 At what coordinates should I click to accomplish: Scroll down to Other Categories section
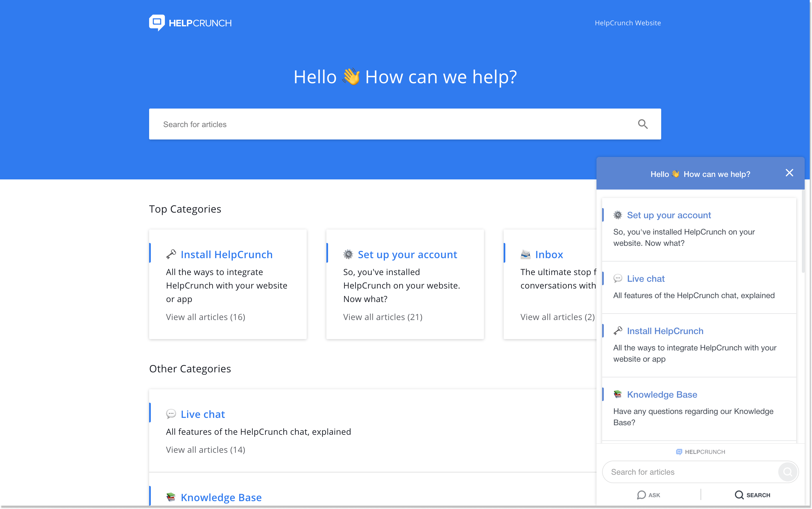190,368
